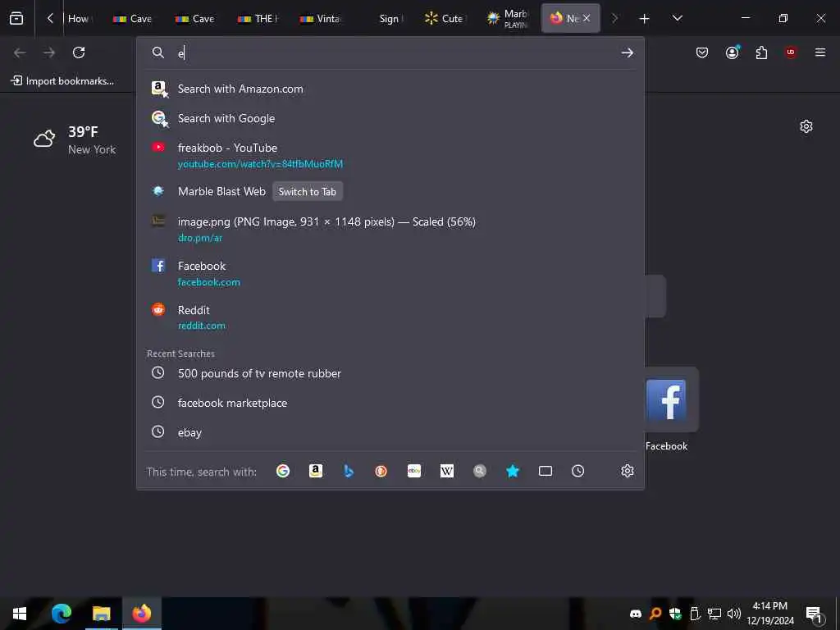Image resolution: width=840 pixels, height=630 pixels.
Task: Switch to the Marb playing tab
Action: (x=507, y=19)
